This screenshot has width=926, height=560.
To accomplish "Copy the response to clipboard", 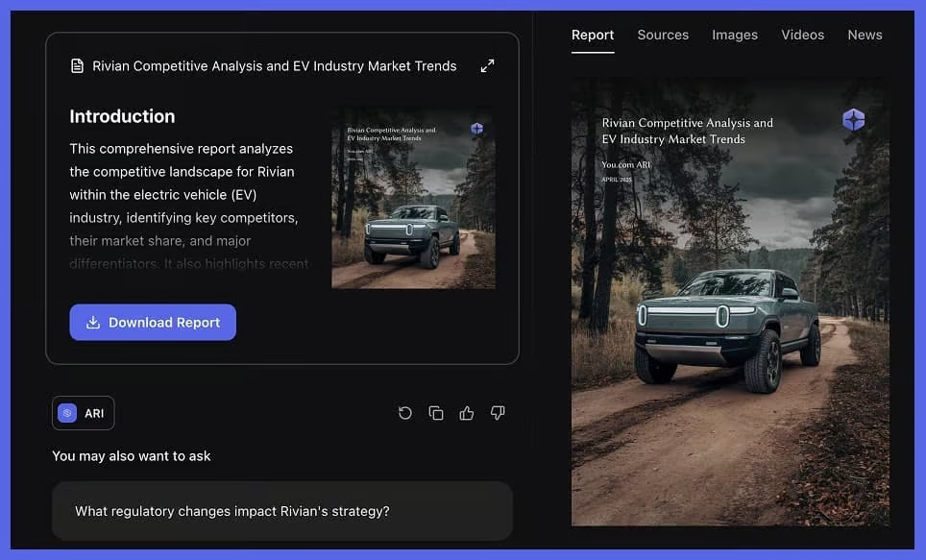I will pyautogui.click(x=436, y=413).
